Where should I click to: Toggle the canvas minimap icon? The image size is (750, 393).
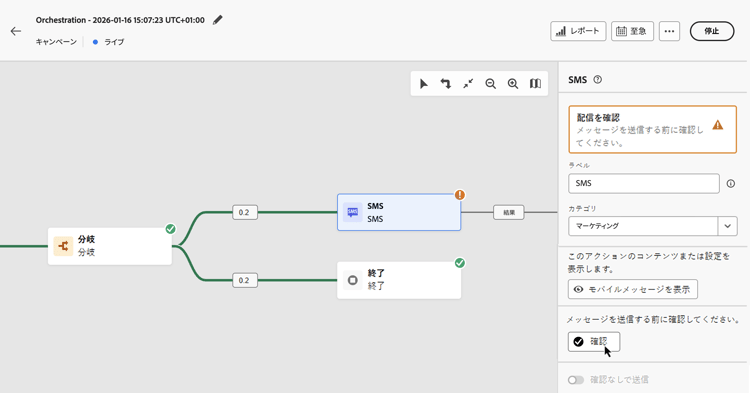(535, 84)
